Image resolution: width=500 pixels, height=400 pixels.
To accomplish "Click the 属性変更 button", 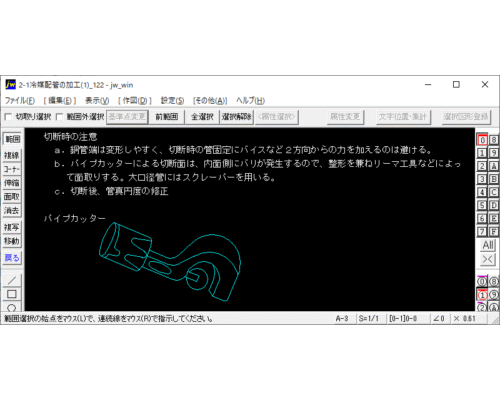I will (x=345, y=117).
